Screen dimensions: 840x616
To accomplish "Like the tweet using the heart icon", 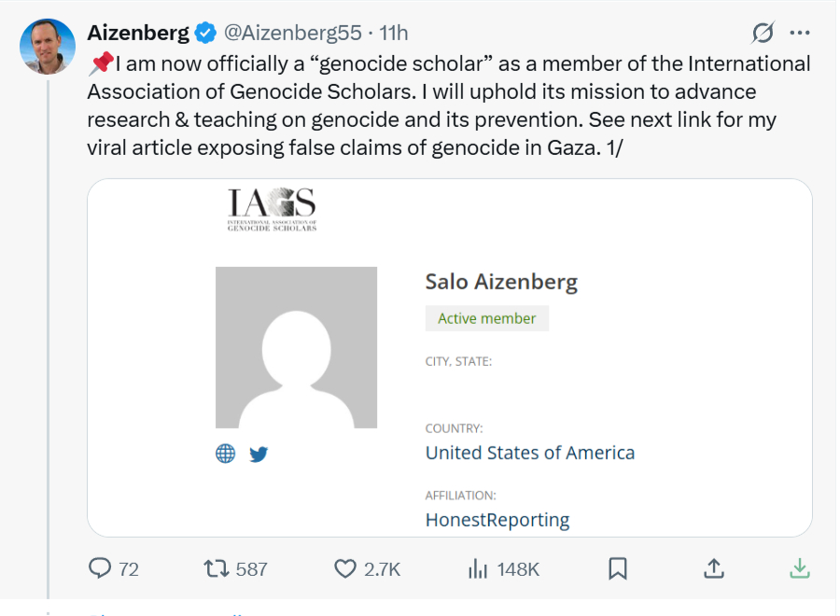I will click(x=345, y=568).
